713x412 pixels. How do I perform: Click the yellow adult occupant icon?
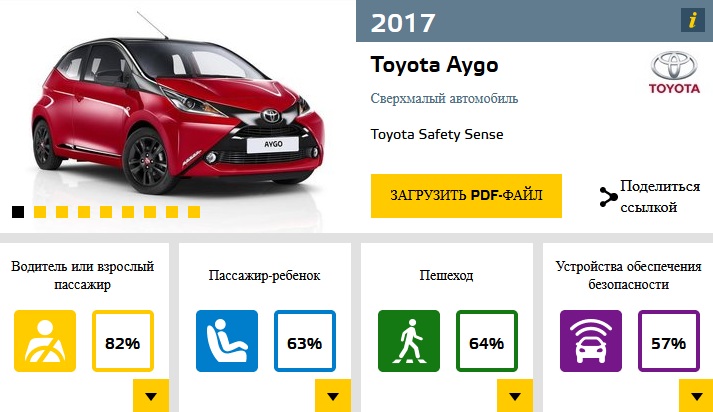coord(45,341)
